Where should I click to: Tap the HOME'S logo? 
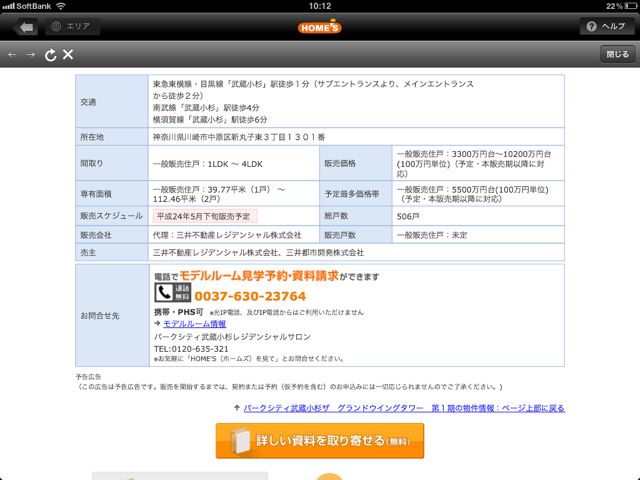pos(320,27)
